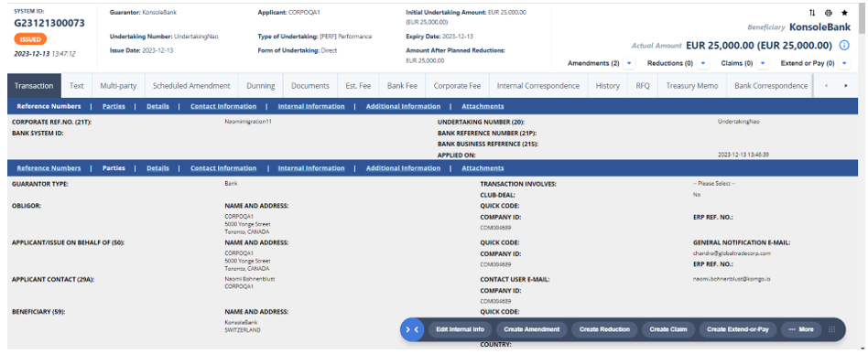
Task: Jump to Additional Information in first section bar
Action: click(403, 106)
